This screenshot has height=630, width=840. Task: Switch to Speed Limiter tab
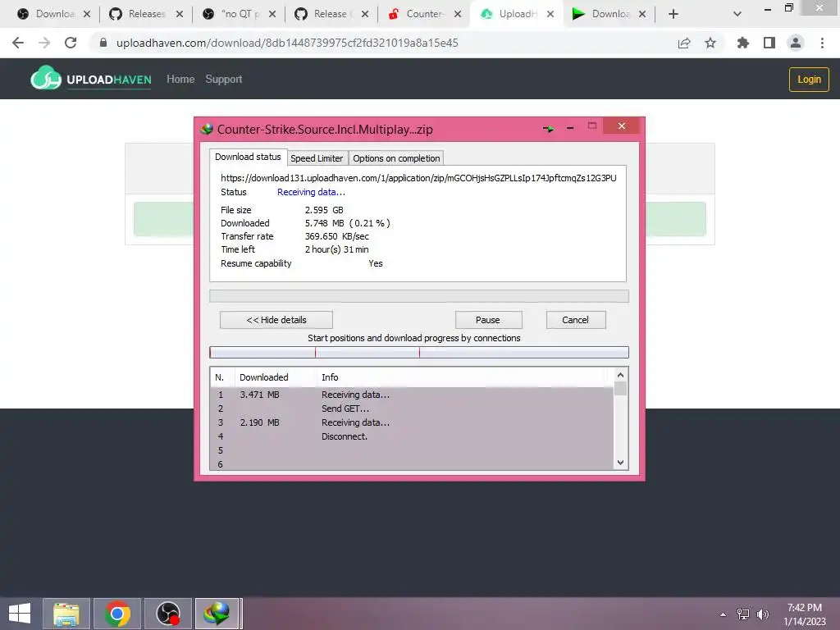pyautogui.click(x=317, y=158)
